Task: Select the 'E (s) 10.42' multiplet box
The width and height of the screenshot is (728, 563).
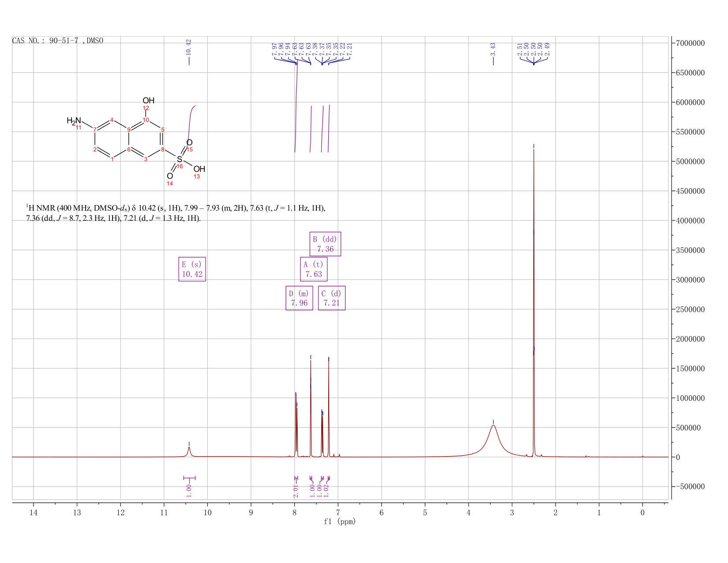Action: tap(192, 269)
